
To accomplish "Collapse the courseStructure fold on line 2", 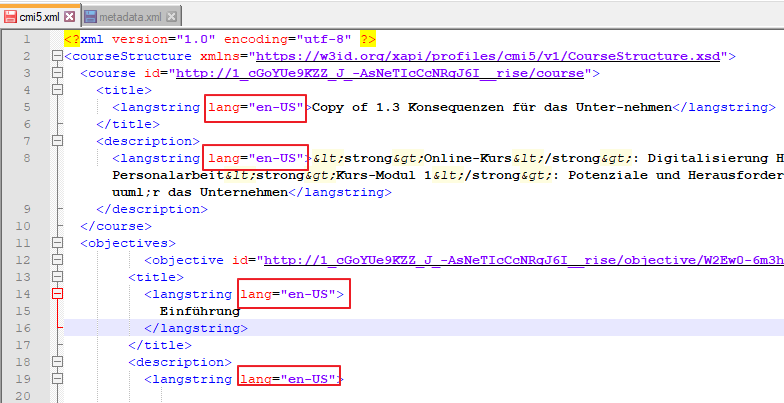I will click(58, 56).
